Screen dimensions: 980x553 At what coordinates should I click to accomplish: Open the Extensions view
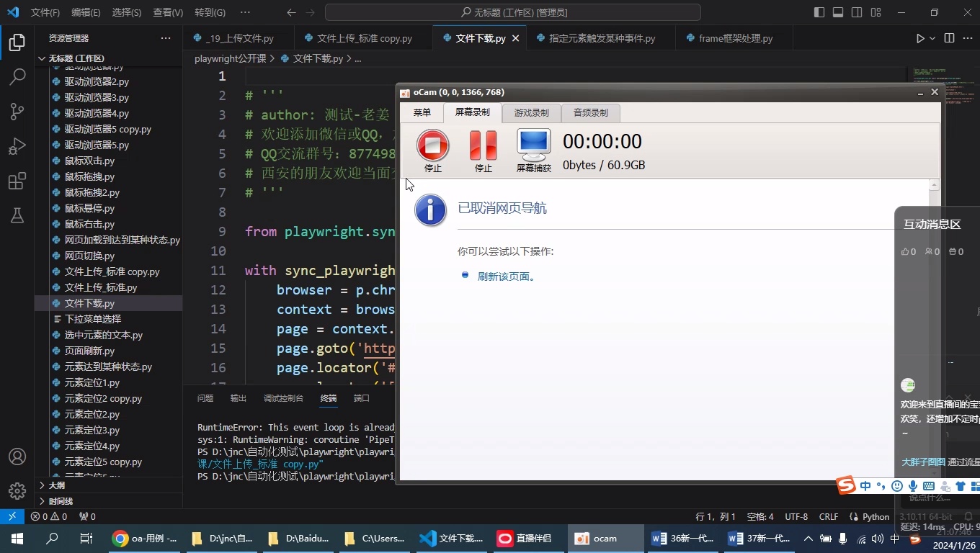(x=16, y=181)
